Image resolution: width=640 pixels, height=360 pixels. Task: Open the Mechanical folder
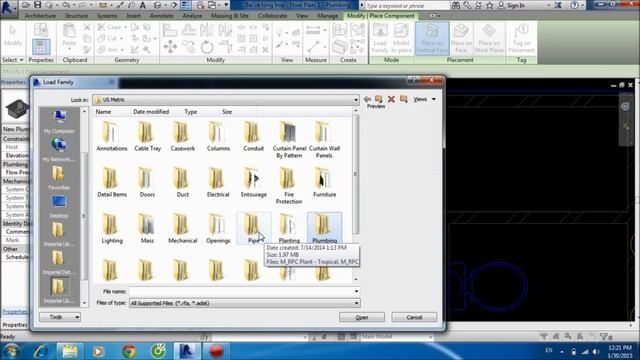pyautogui.click(x=182, y=229)
